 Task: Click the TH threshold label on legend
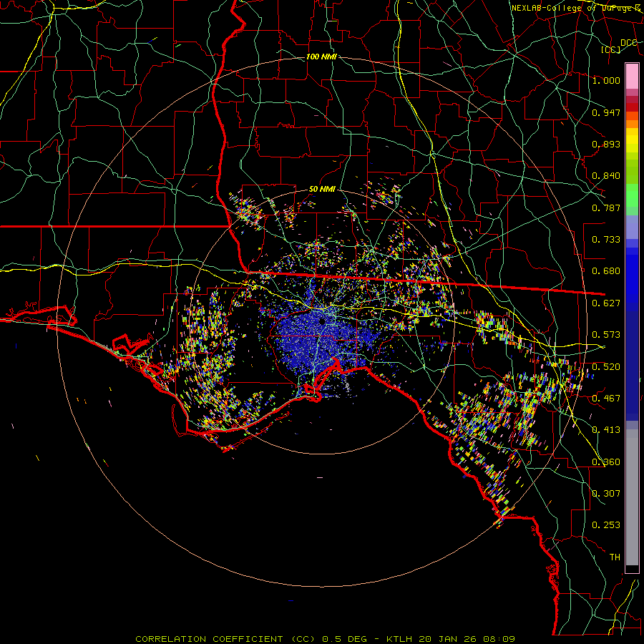pos(615,557)
